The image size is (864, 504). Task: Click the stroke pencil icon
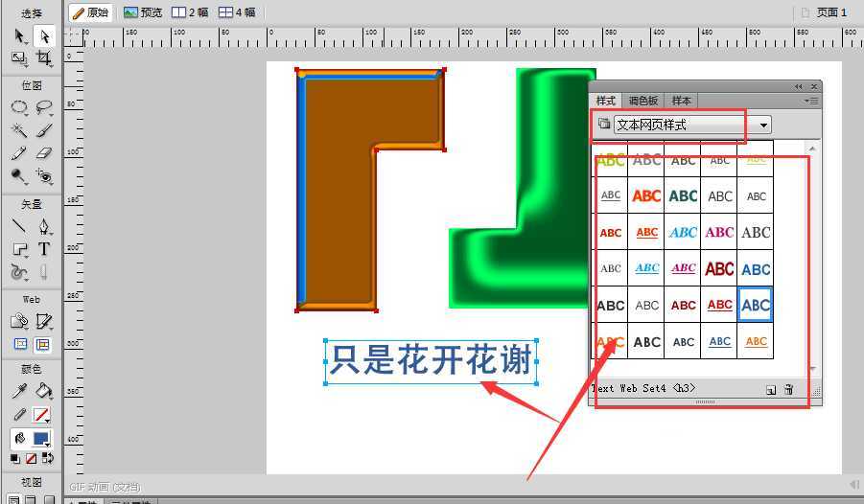pyautogui.click(x=20, y=414)
